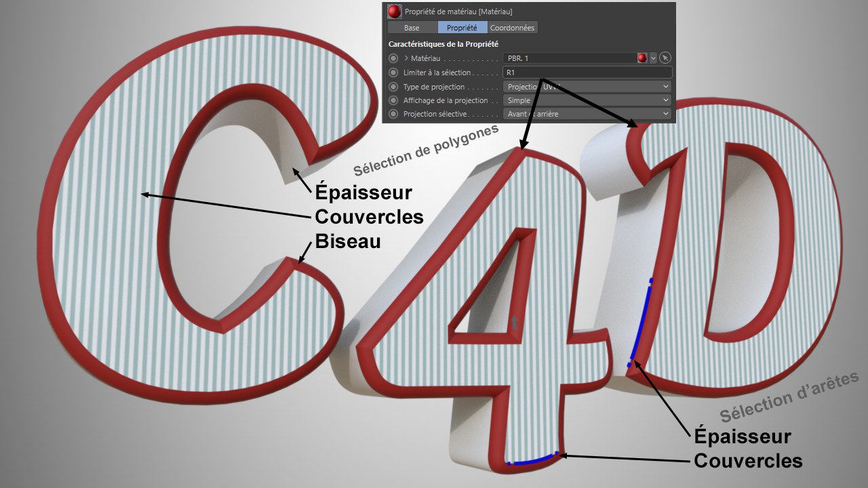Click the Matériau parameter label
This screenshot has width=868, height=488.
(426, 58)
